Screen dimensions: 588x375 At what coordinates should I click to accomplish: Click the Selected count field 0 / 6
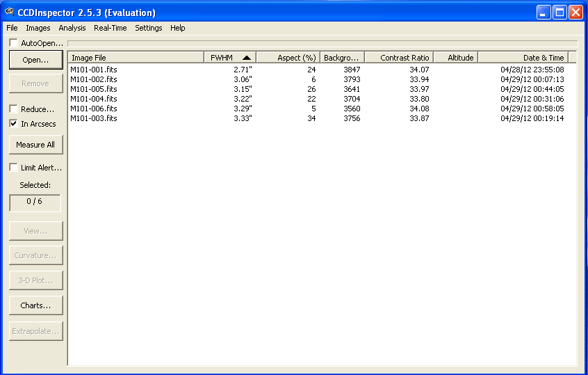pyautogui.click(x=35, y=202)
